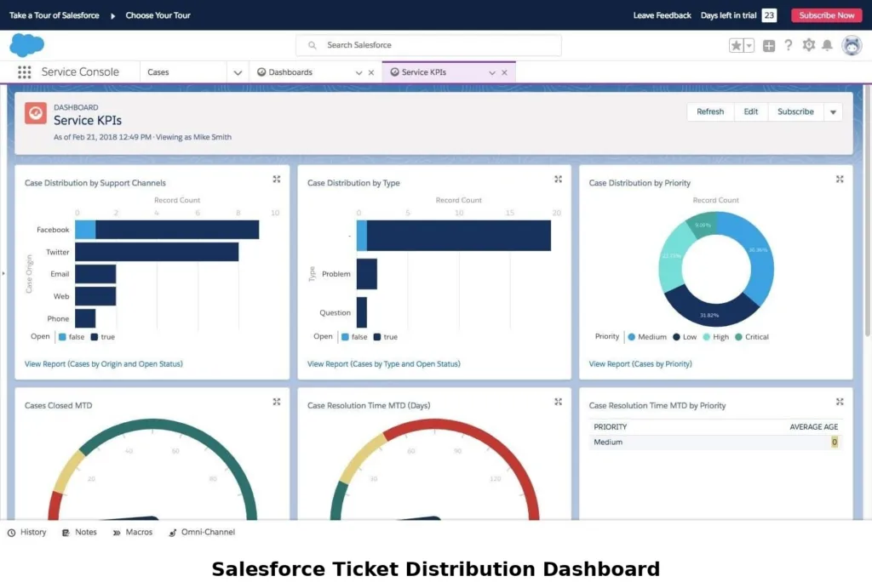This screenshot has width=872, height=588.
Task: Expand the left side panel arrow
Action: tap(3, 273)
